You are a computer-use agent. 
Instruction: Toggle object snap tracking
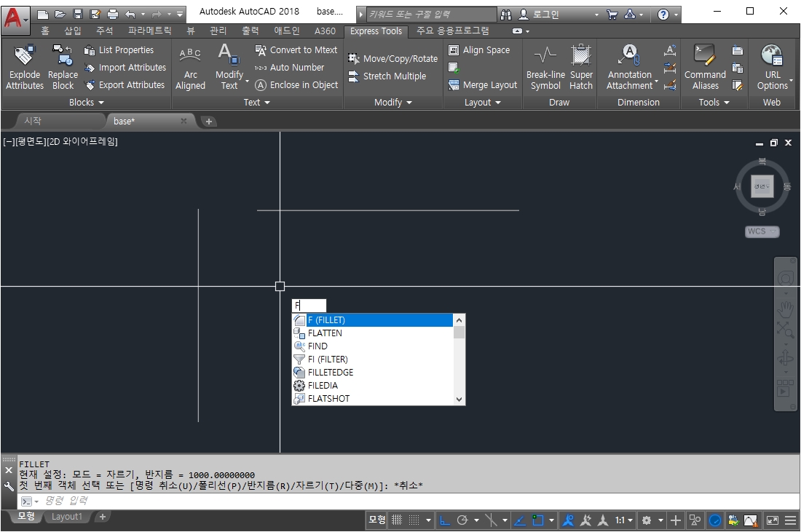click(x=519, y=520)
